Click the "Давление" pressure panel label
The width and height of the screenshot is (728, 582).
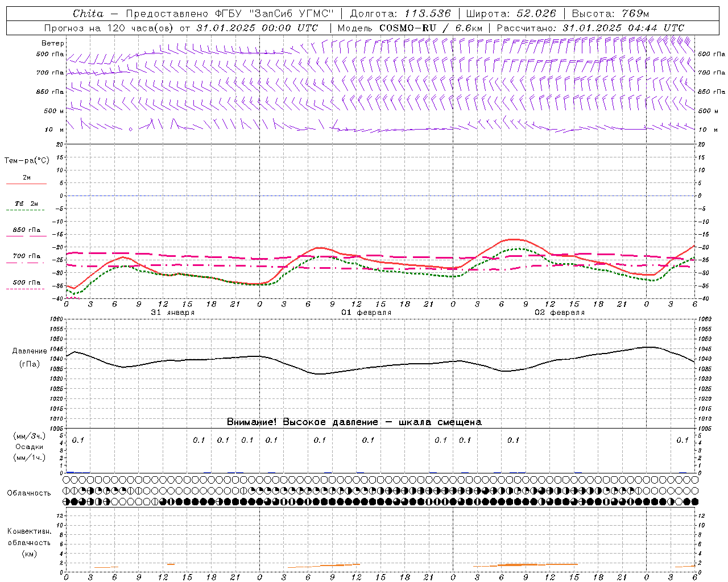pyautogui.click(x=29, y=351)
